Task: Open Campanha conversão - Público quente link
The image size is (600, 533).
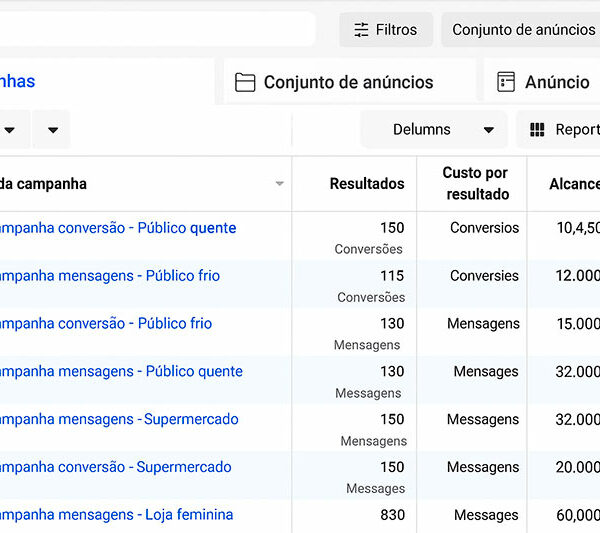Action: [x=117, y=228]
